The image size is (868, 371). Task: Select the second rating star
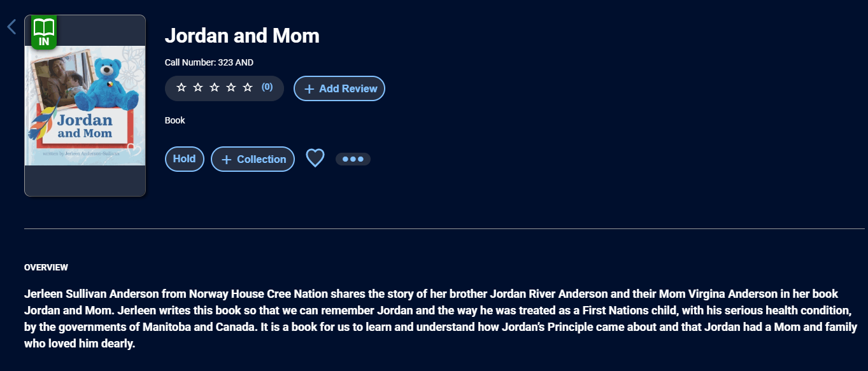coord(198,88)
